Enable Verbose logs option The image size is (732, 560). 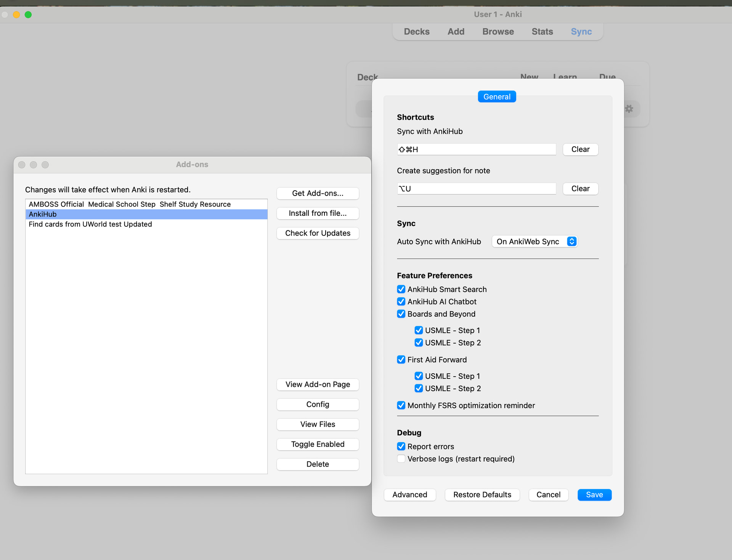(401, 459)
